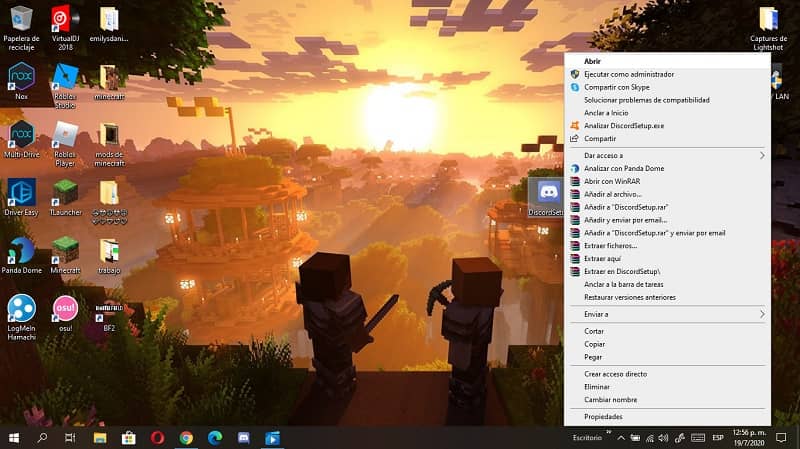Open Microsoft Store from taskbar
The height and width of the screenshot is (449, 800).
pyautogui.click(x=129, y=438)
